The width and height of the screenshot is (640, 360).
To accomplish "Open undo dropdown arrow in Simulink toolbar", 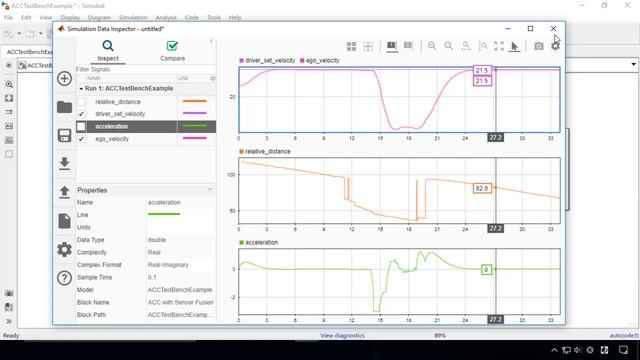I will click(19, 33).
